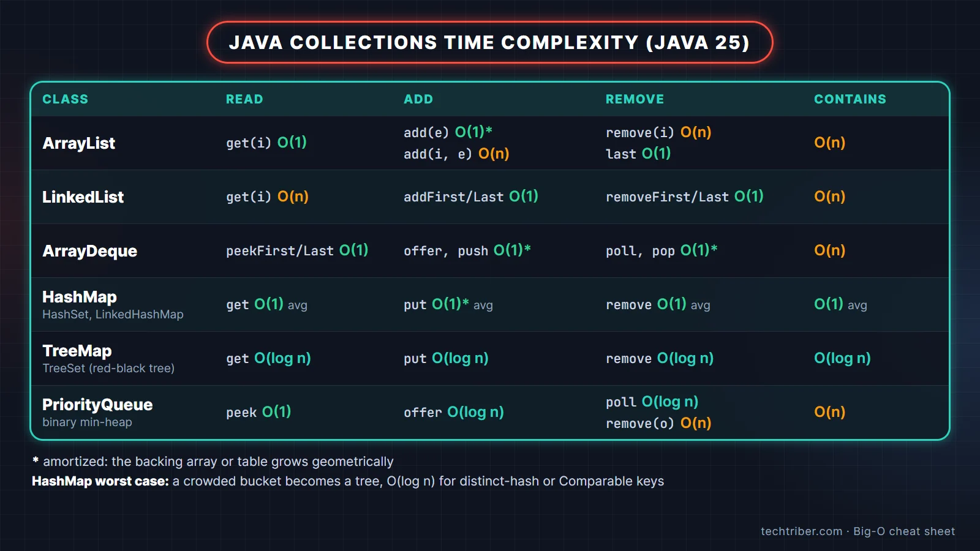Click TreeMap 'put O(log n)' cell
The width and height of the screenshot is (980, 551).
[446, 358]
